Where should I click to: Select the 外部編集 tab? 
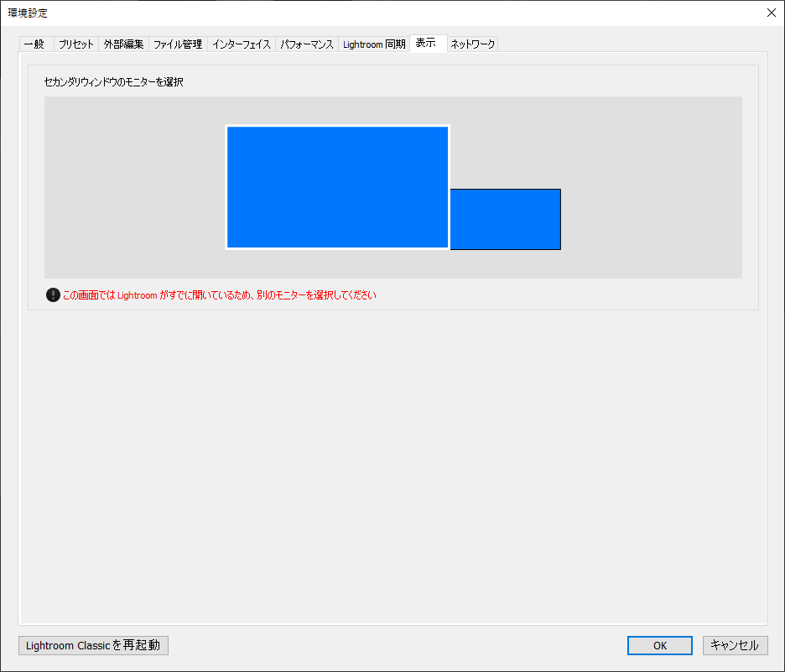(123, 44)
